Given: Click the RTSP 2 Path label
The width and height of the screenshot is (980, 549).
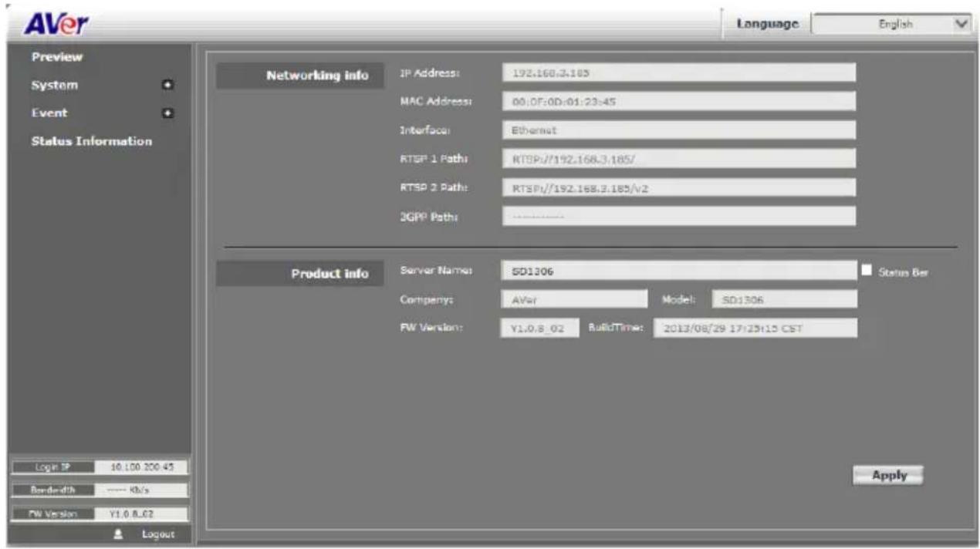Looking at the screenshot, I should point(434,188).
